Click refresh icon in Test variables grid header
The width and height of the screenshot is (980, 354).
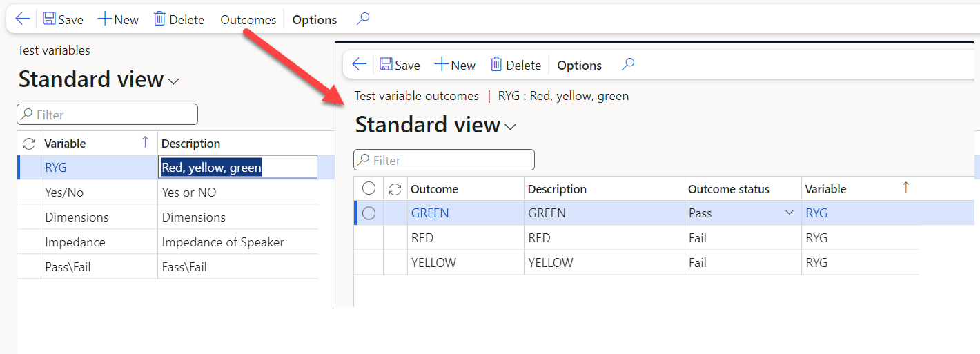(x=29, y=144)
